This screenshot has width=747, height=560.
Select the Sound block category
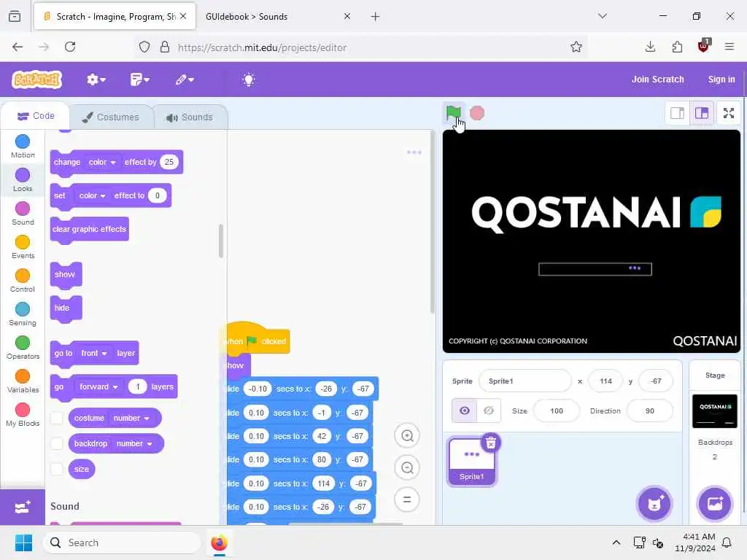(x=23, y=214)
